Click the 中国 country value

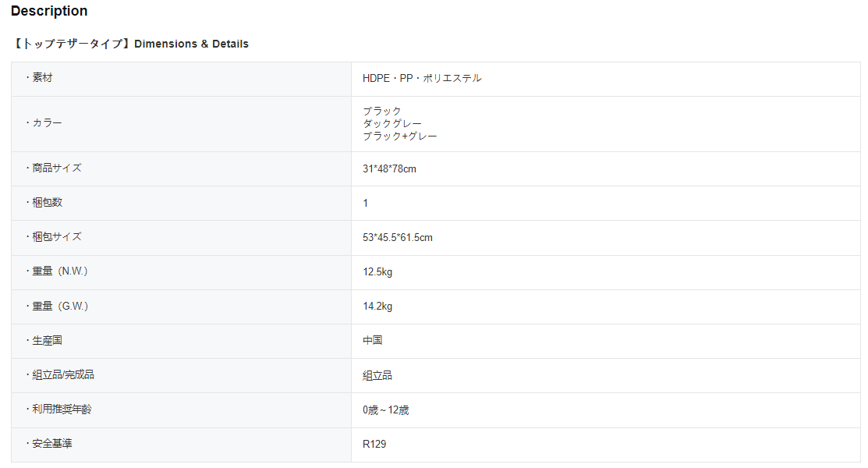click(x=373, y=340)
